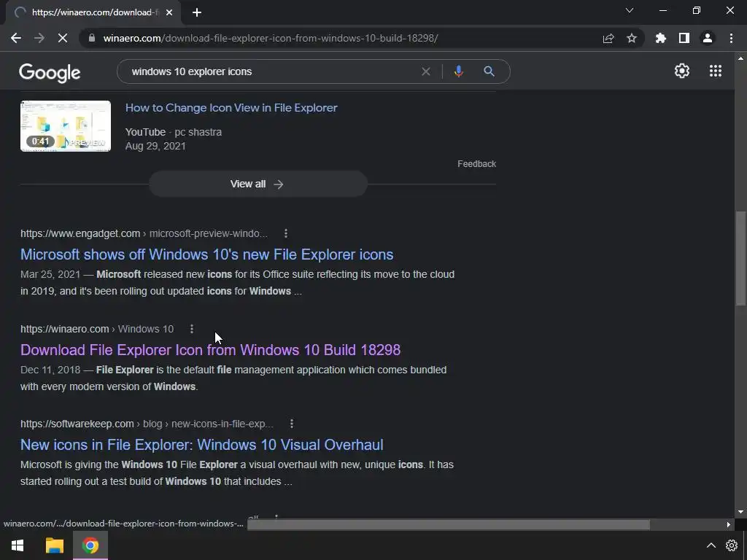Open a new browser tab
The width and height of the screenshot is (747, 560).
(x=197, y=12)
